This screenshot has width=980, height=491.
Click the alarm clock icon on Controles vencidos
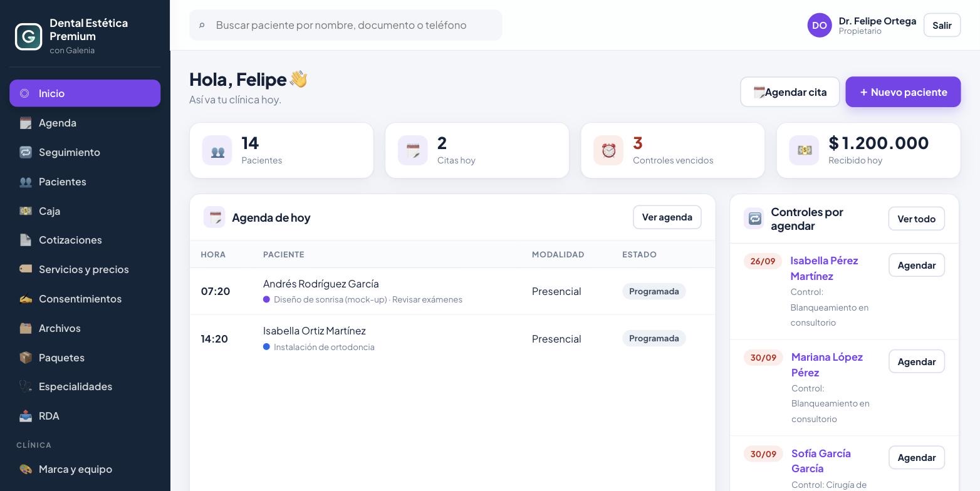point(608,150)
